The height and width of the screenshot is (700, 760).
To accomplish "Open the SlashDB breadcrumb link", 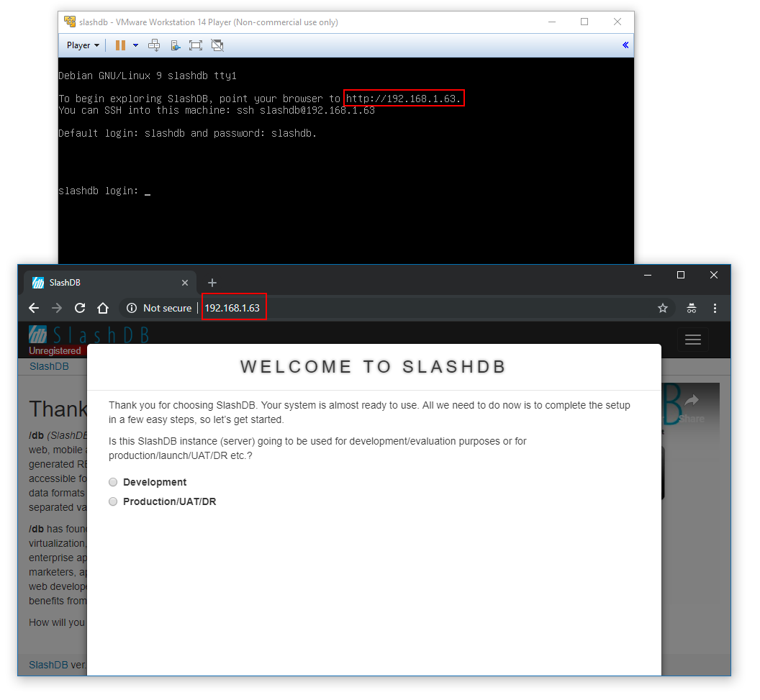I will (x=49, y=366).
